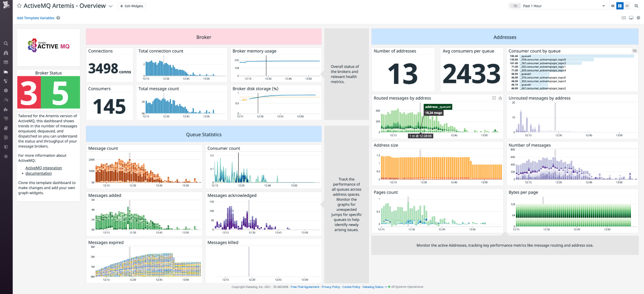
Task: Open the Edit Widgets menu
Action: click(131, 5)
